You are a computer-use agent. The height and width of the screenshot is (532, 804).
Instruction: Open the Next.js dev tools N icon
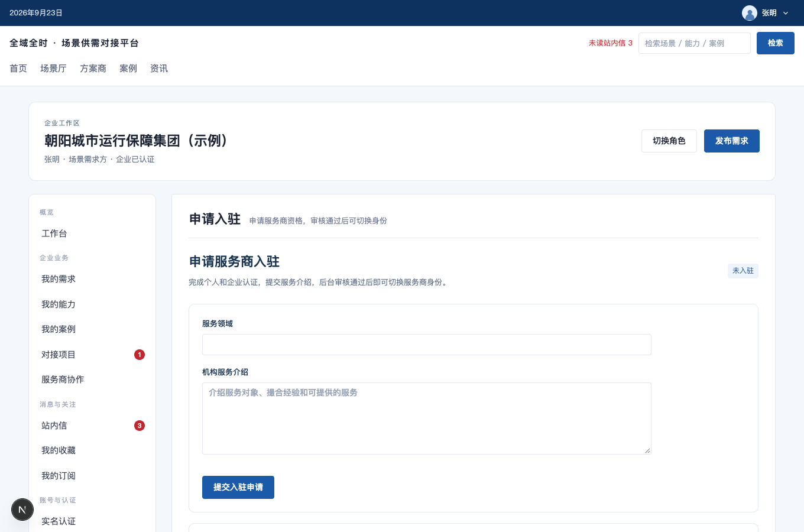[22, 510]
